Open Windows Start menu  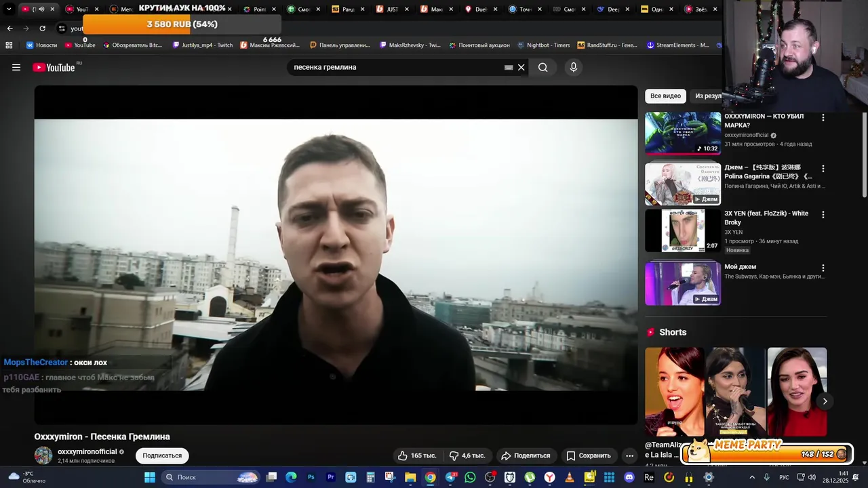(150, 477)
